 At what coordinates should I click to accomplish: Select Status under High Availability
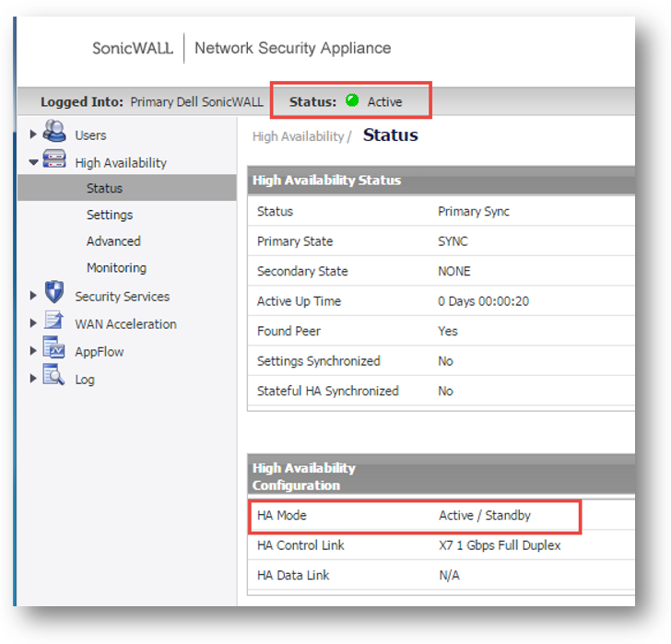104,188
